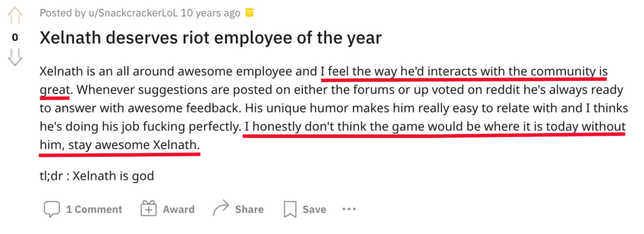Open the post title 'Xelnath deserves riot employee'
Screen dimensions: 644x234
pyautogui.click(x=210, y=38)
